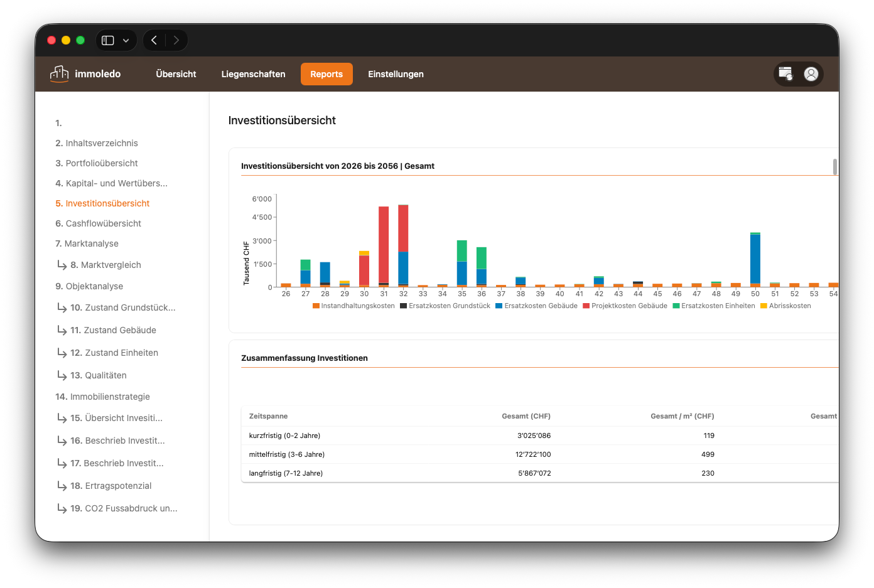874x588 pixels.
Task: Toggle Projektkosten Gebäude legend series
Action: (625, 306)
